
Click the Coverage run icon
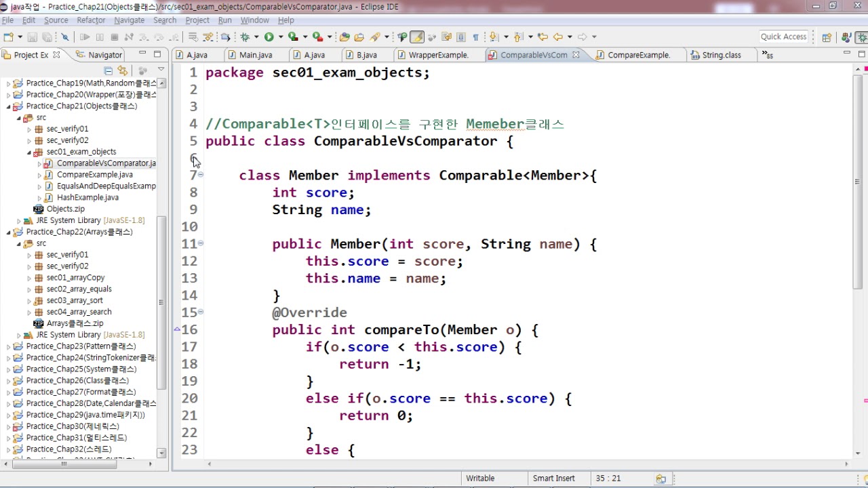click(293, 37)
